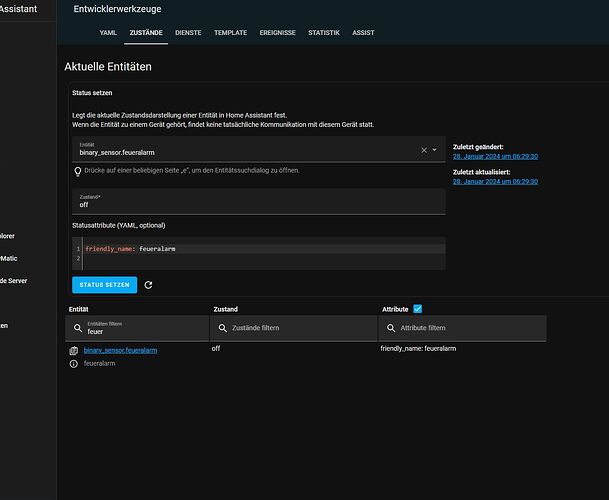Expand the Entität dropdown arrow
This screenshot has width=609, height=500.
[x=435, y=150]
